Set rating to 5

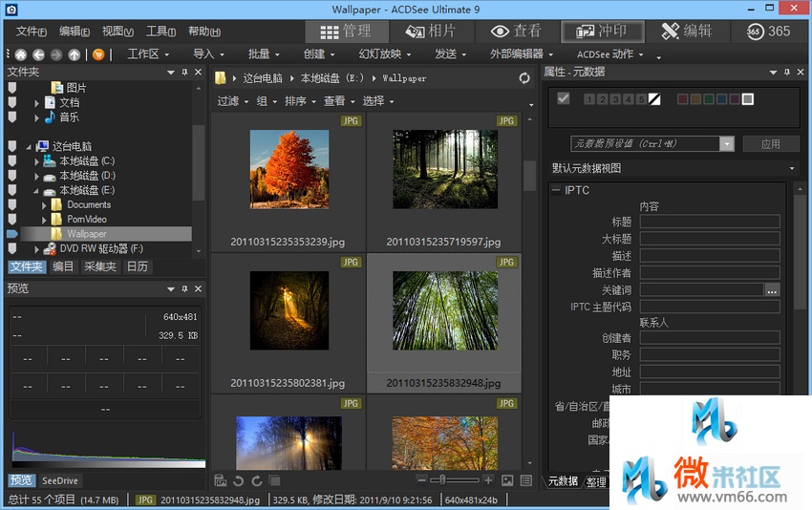pyautogui.click(x=641, y=99)
